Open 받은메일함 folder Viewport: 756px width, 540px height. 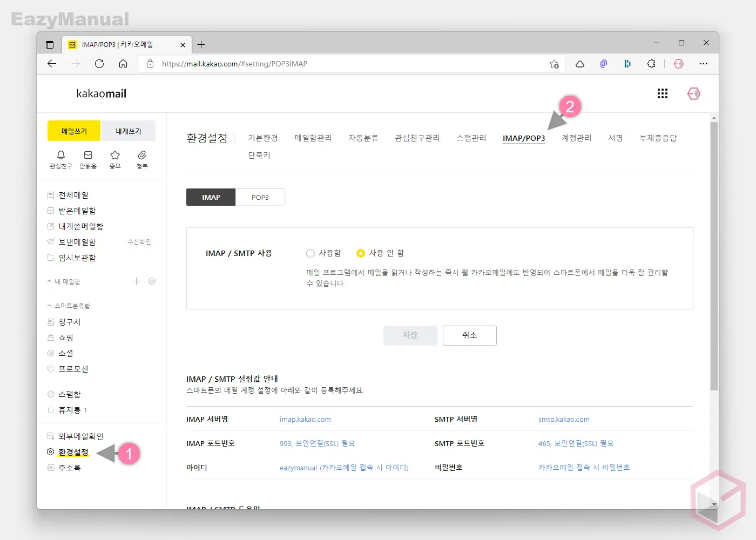pyautogui.click(x=77, y=211)
